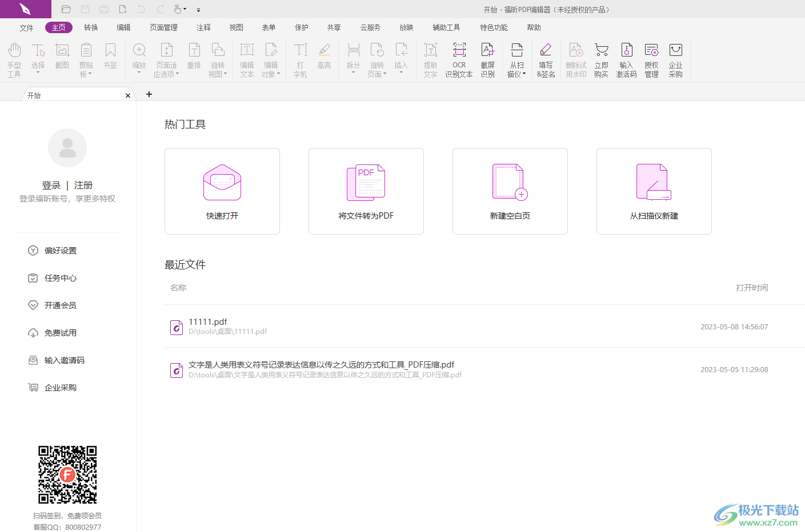Click Convert File to PDF card
The image size is (805, 532).
366,191
